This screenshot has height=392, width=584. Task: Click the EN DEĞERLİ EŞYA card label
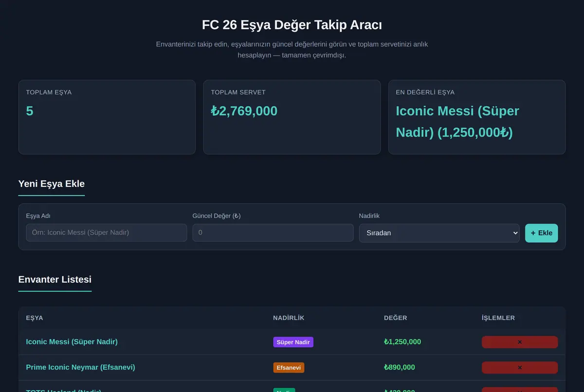pos(425,92)
